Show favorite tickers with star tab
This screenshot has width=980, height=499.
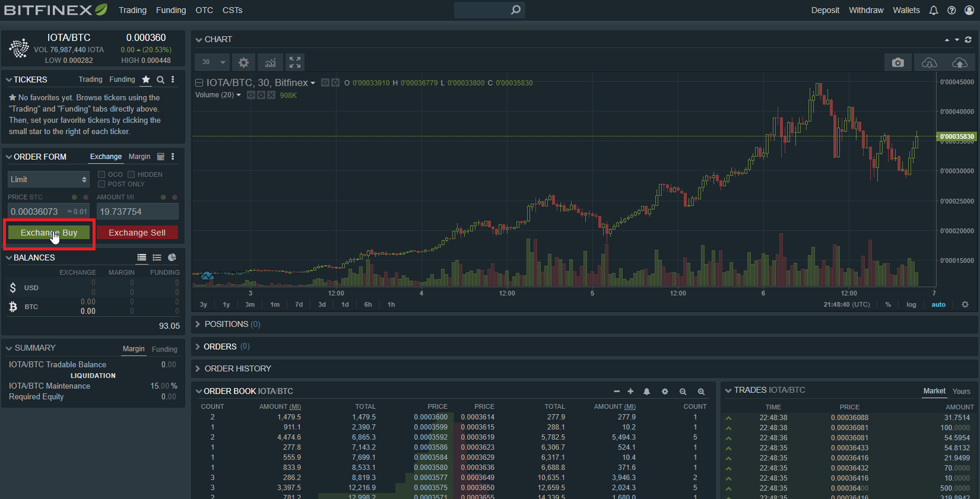click(x=146, y=80)
